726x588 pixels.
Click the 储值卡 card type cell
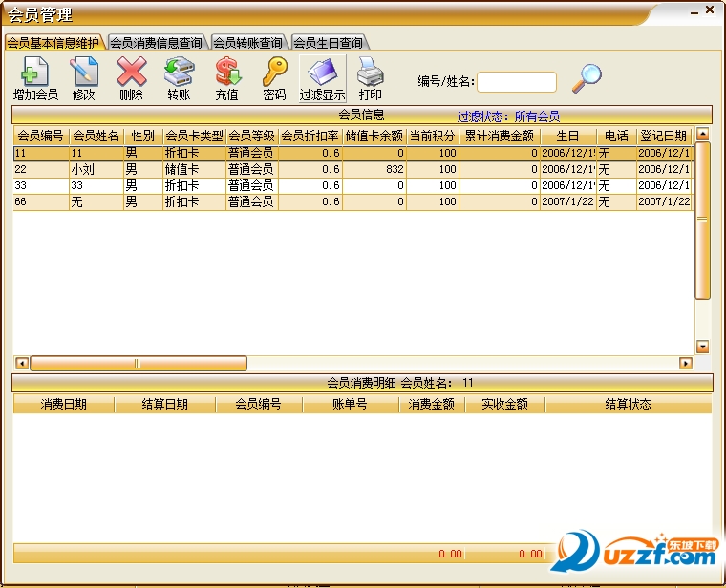[x=195, y=169]
